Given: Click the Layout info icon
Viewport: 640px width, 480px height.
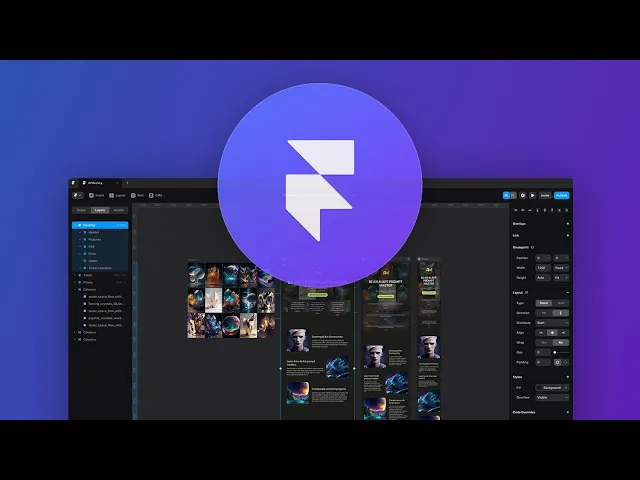Looking at the screenshot, I should (527, 293).
